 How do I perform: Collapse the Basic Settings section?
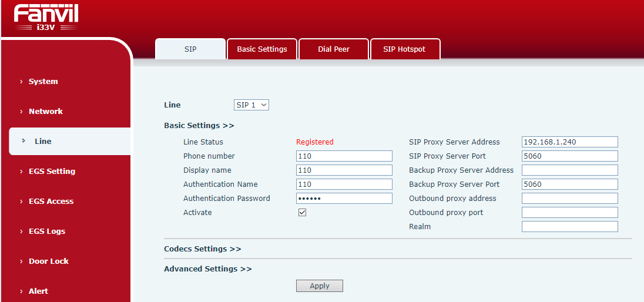pyautogui.click(x=199, y=125)
